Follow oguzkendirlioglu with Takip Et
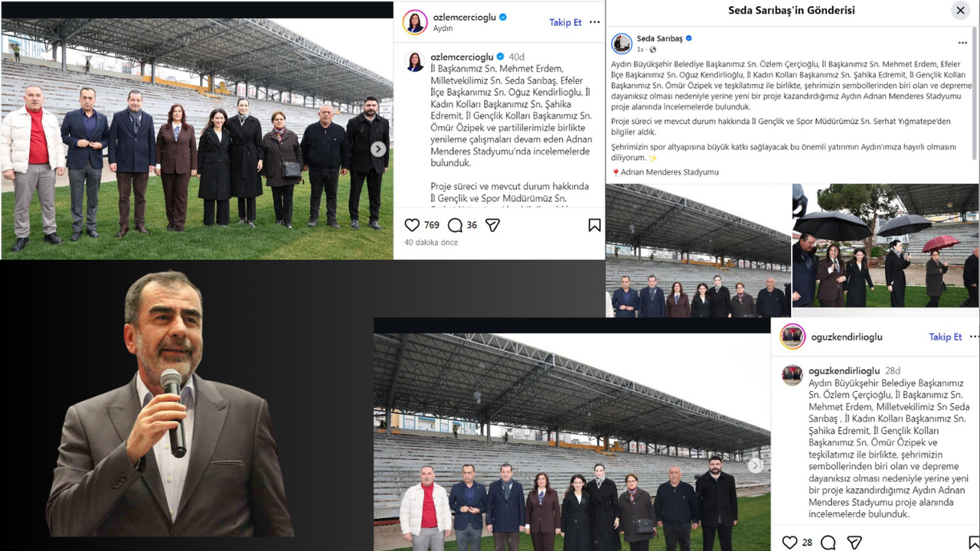This screenshot has height=551, width=980. pos(946,337)
